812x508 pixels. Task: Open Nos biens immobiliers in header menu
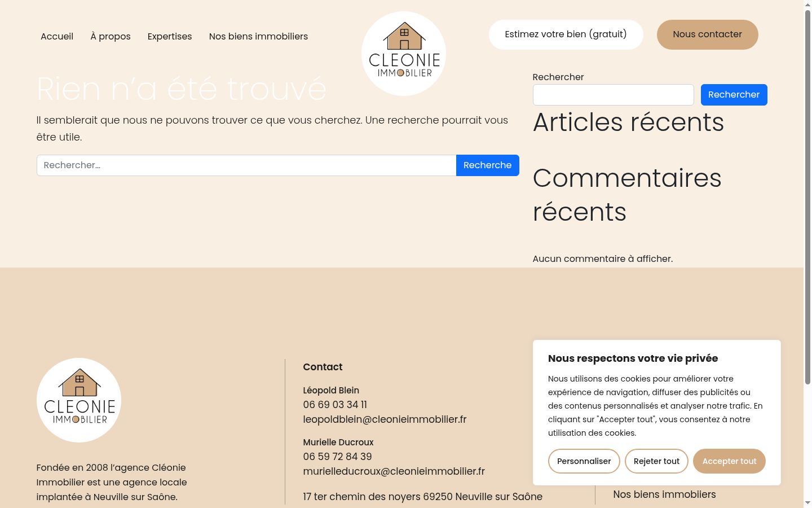(x=258, y=36)
